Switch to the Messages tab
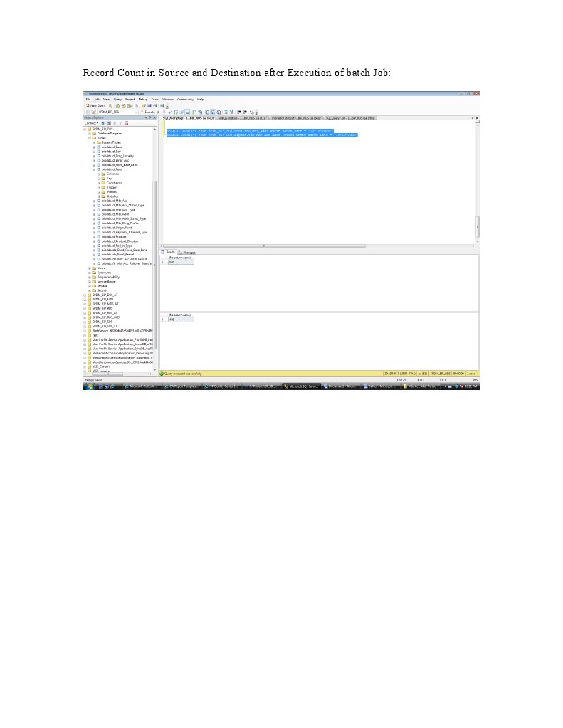 point(187,252)
